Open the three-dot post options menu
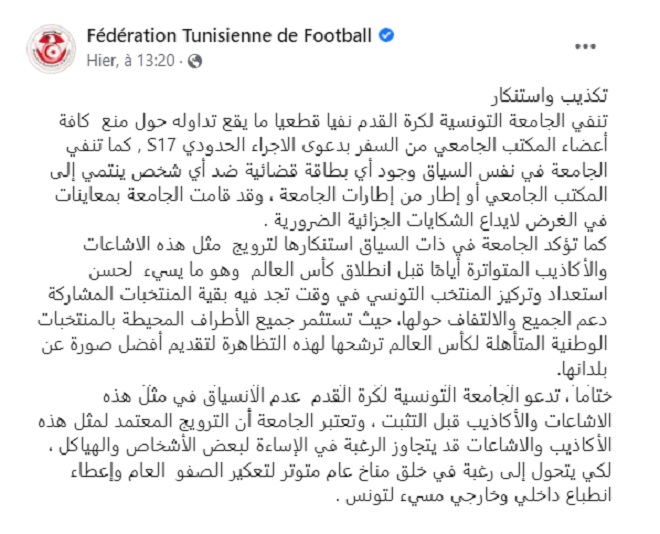 (585, 46)
